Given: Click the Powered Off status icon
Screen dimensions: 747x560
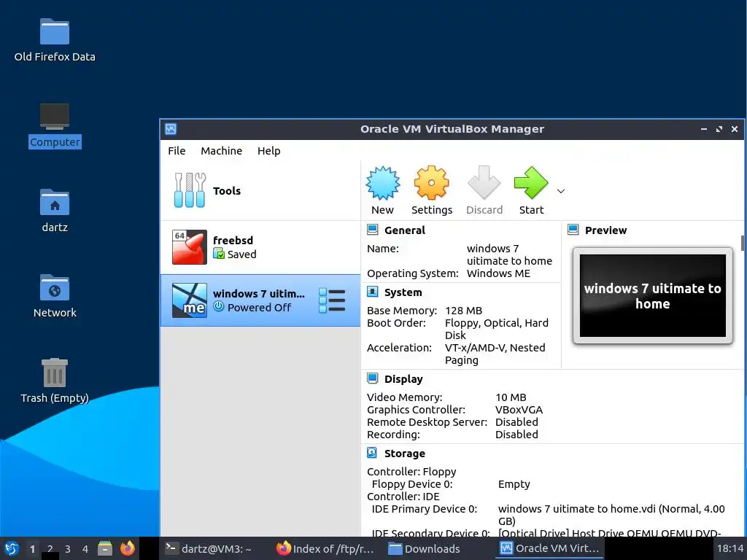Looking at the screenshot, I should click(x=219, y=307).
